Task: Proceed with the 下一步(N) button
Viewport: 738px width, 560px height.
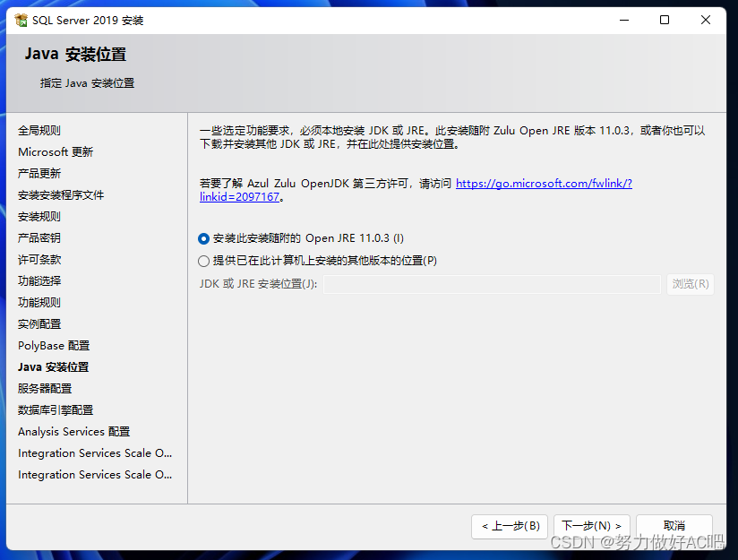Action: 592,526
